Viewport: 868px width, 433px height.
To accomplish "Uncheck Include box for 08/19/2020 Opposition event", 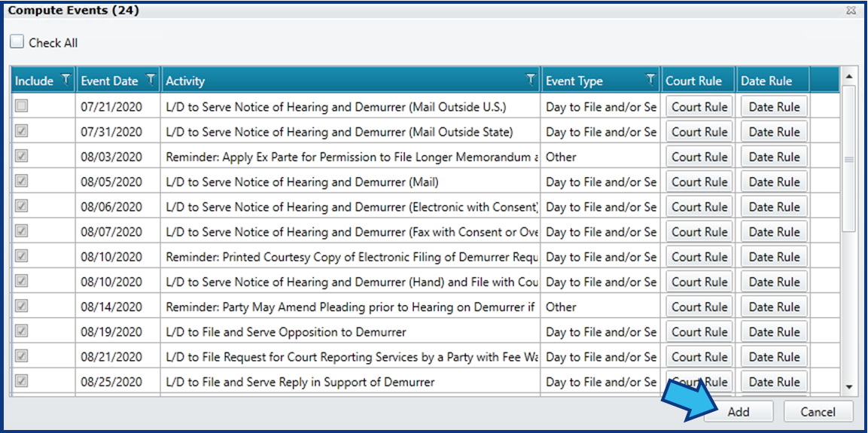I will 22,331.
